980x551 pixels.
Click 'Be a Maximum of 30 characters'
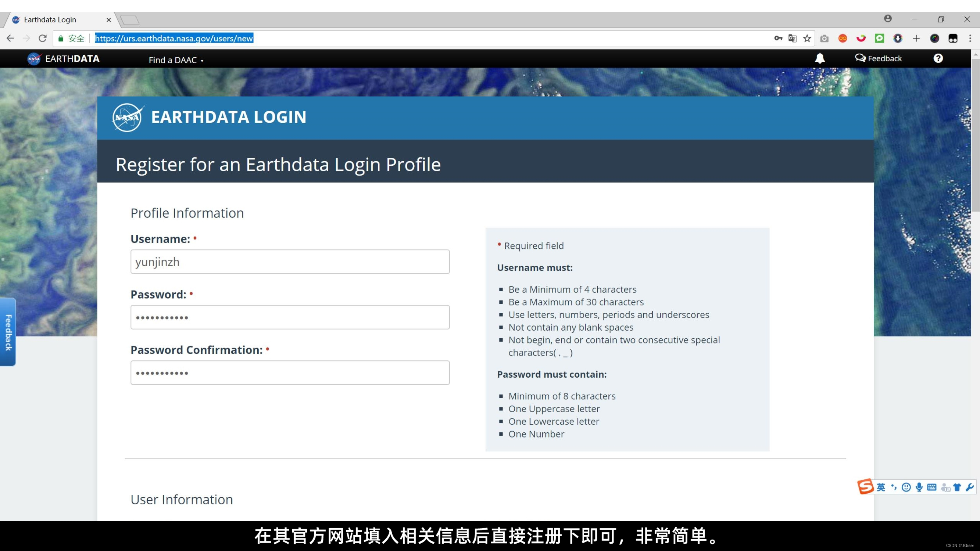pos(576,302)
